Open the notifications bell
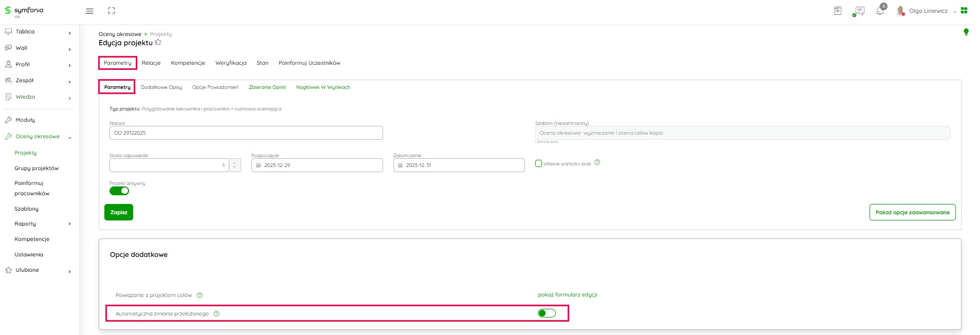Viewport: 980px width, 335px height. click(880, 11)
